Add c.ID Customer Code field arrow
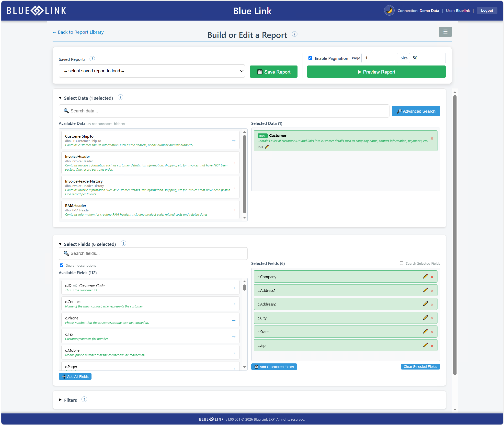The width and height of the screenshot is (504, 425). click(x=233, y=288)
